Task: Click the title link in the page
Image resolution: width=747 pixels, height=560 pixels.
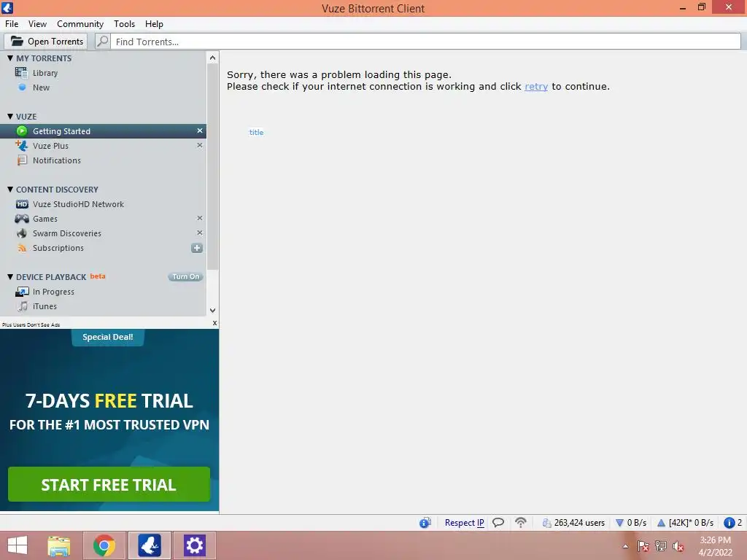Action: [256, 133]
